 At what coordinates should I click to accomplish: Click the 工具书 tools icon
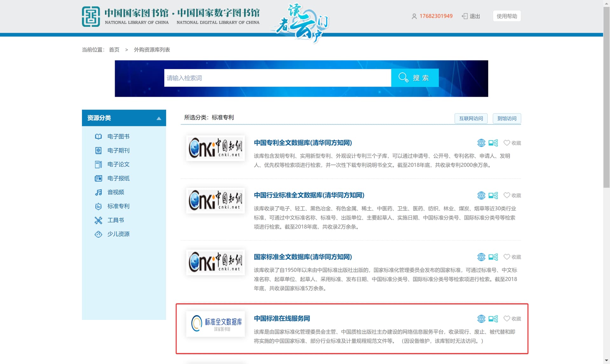[x=98, y=220]
